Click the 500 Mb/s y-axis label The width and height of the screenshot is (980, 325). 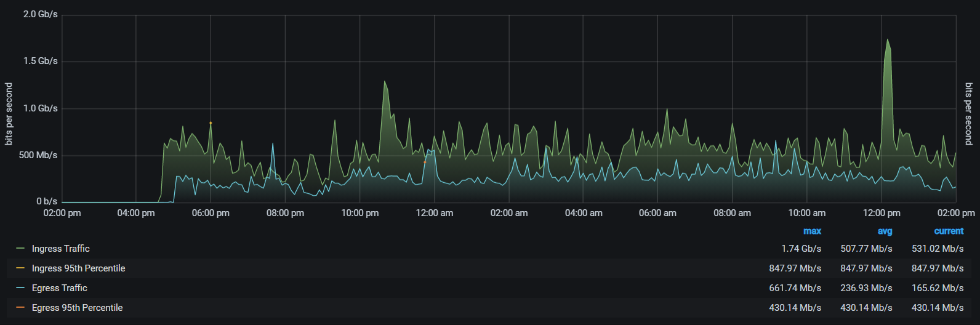coord(38,155)
